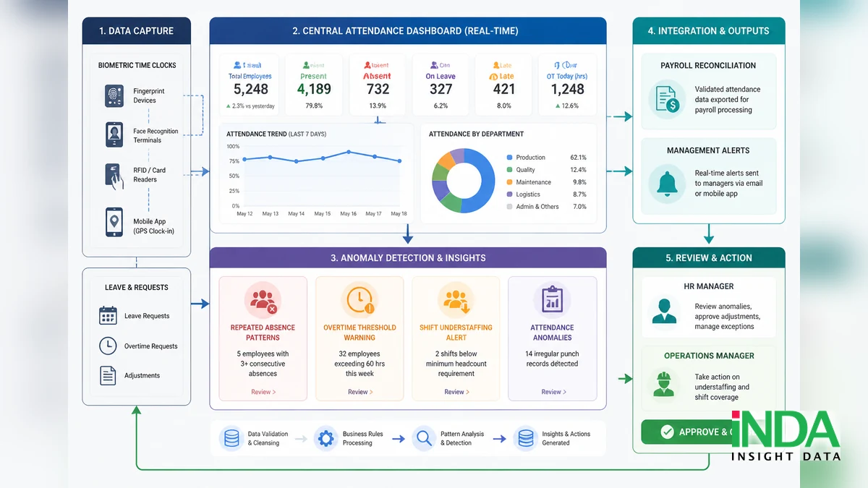The height and width of the screenshot is (488, 868).
Task: Click '2 shifts below minimum headcount' text
Action: (x=456, y=364)
